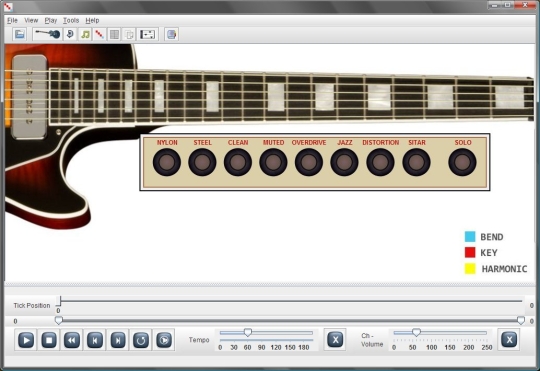Open the View menu
540x371 pixels.
(31, 20)
